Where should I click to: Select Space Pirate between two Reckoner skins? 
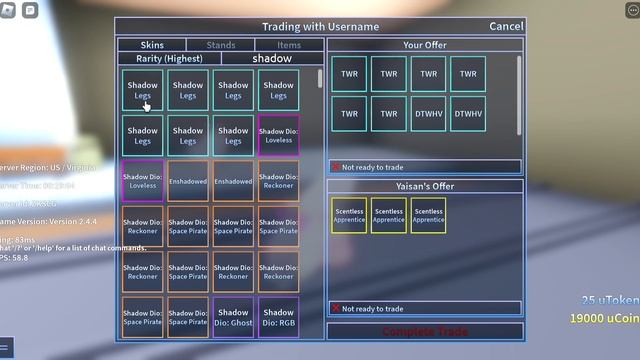[x=188, y=272]
